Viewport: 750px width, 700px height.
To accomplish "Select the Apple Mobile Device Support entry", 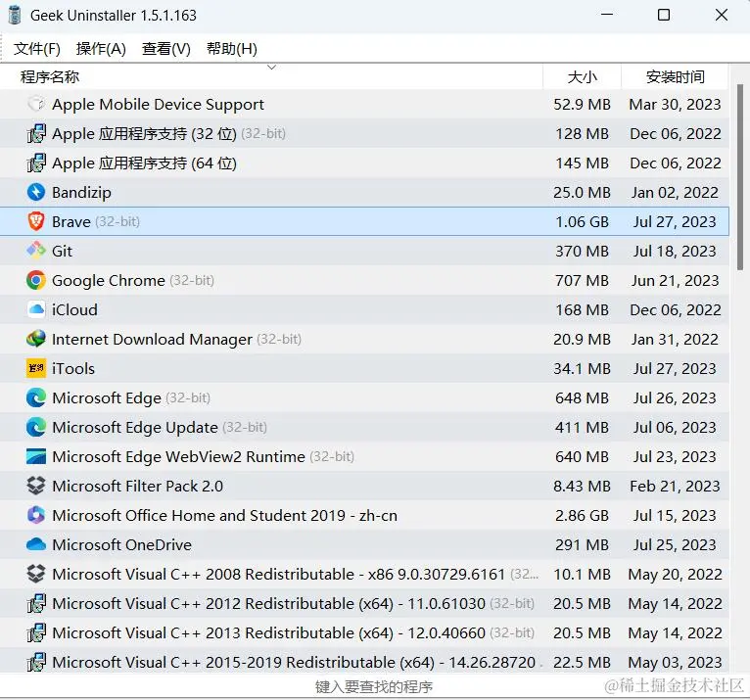I will coord(158,104).
